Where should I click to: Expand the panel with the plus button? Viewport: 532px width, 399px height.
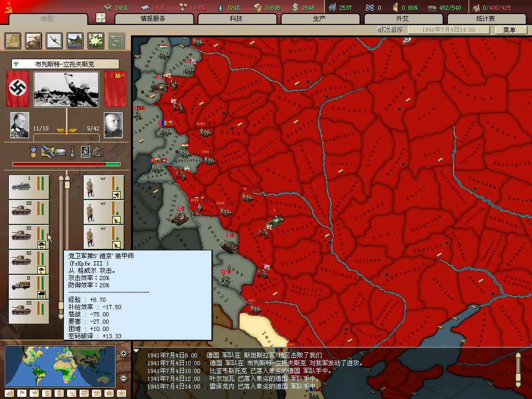(x=101, y=18)
